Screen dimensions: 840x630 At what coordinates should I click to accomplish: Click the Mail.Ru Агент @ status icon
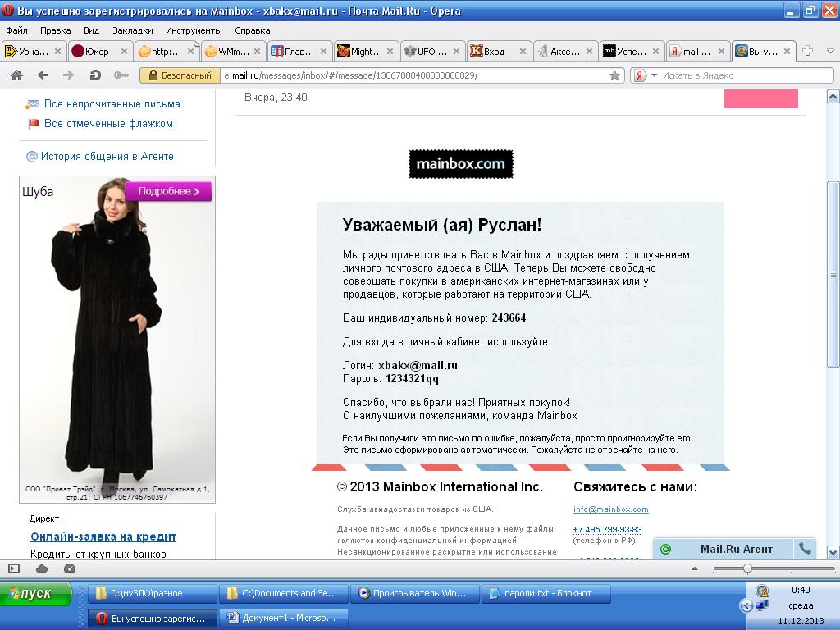click(665, 549)
